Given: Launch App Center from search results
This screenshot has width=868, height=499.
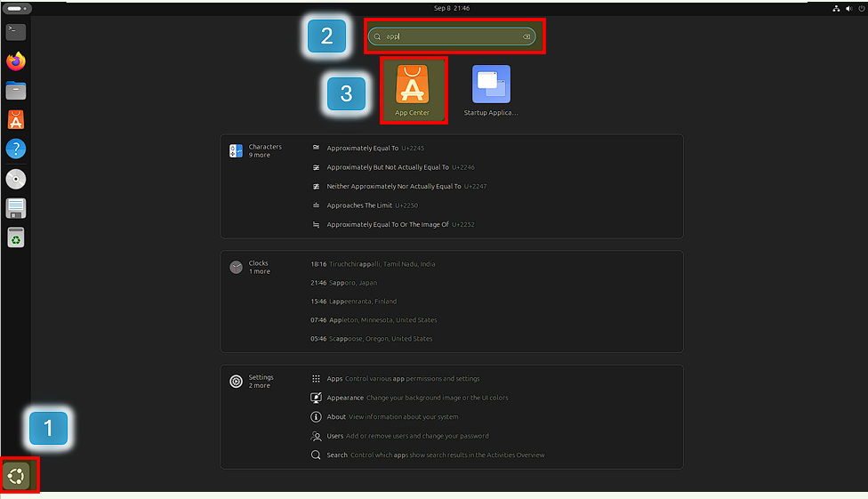Looking at the screenshot, I should pos(413,90).
